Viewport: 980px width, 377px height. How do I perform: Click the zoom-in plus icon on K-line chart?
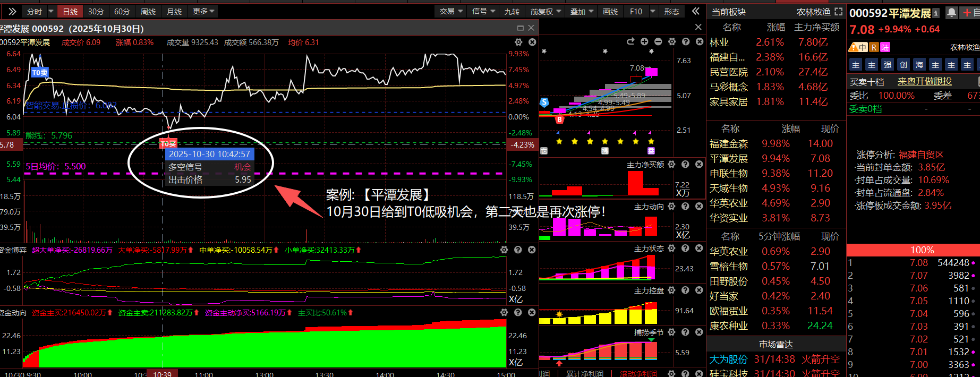pyautogui.click(x=644, y=41)
